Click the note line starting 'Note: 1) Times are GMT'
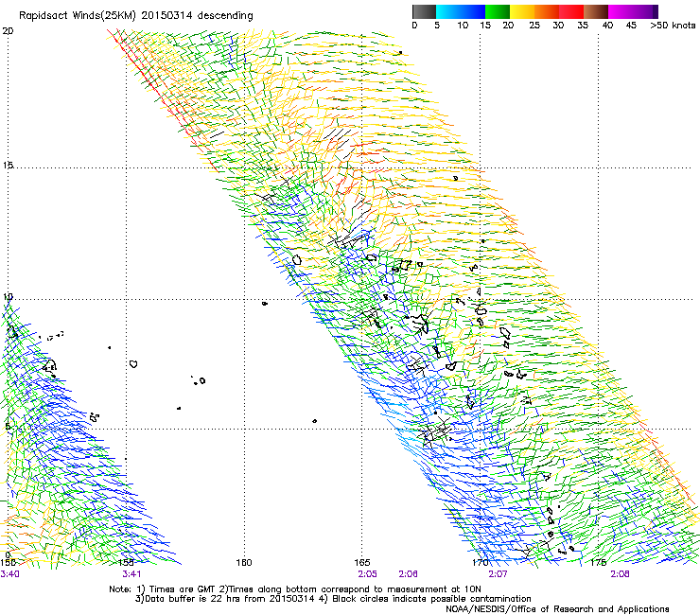The height and width of the screenshot is (615, 700). point(294,589)
